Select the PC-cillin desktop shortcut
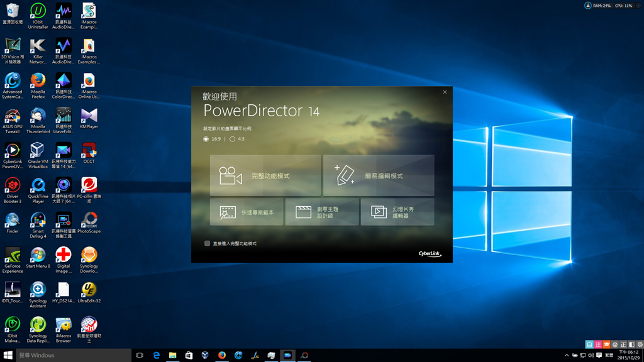This screenshot has width=644, height=362. pyautogui.click(x=89, y=190)
